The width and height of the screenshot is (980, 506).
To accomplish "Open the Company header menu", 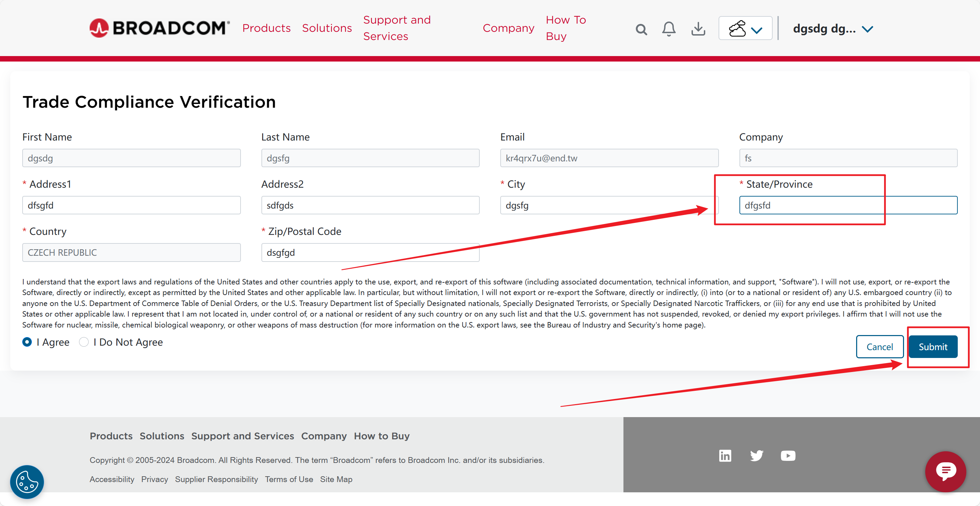I will click(508, 28).
